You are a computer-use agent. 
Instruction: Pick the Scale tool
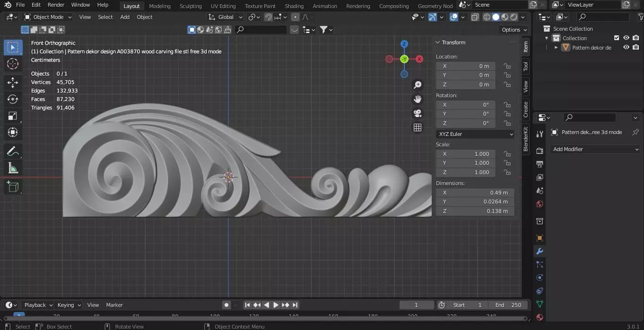point(13,116)
